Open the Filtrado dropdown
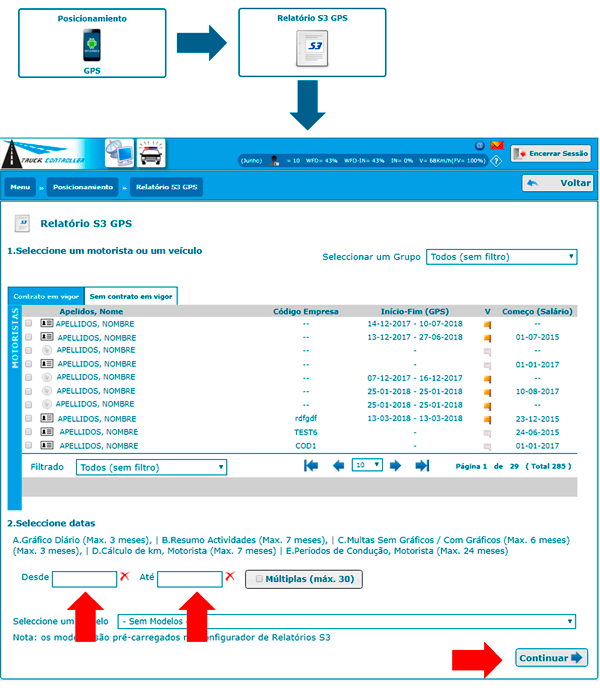Screen dimensions: 600x691 tap(151, 467)
